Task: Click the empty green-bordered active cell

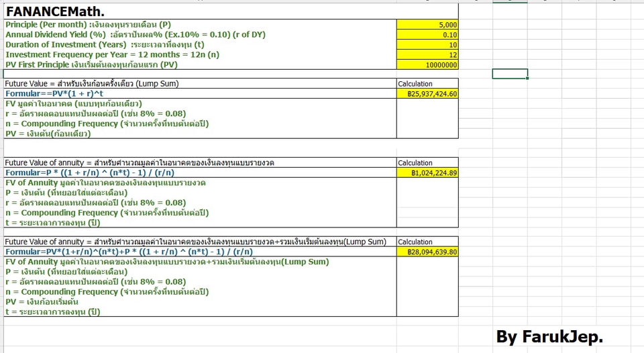Action: click(510, 74)
